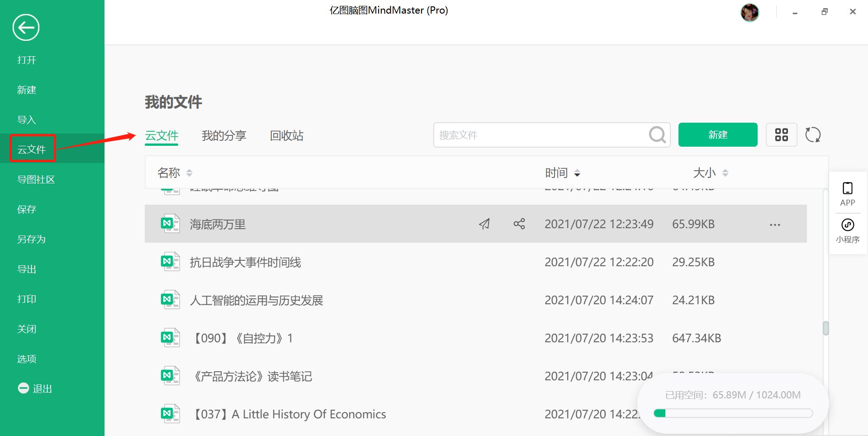Open file 【090】《自控力》1
The image size is (868, 436).
[243, 338]
